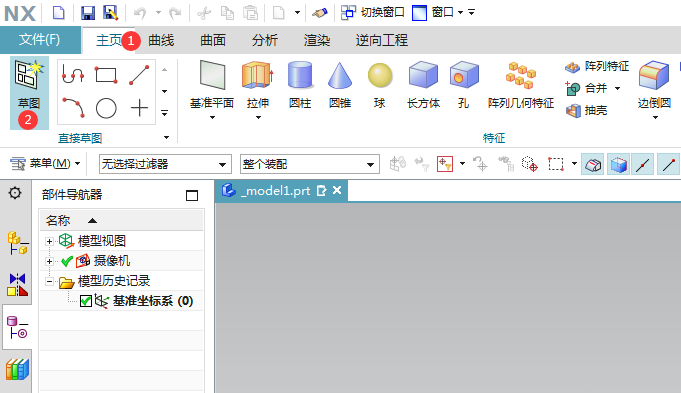681x393 pixels.
Task: Click the dashed rectangle selection icon
Action: pyautogui.click(x=556, y=164)
